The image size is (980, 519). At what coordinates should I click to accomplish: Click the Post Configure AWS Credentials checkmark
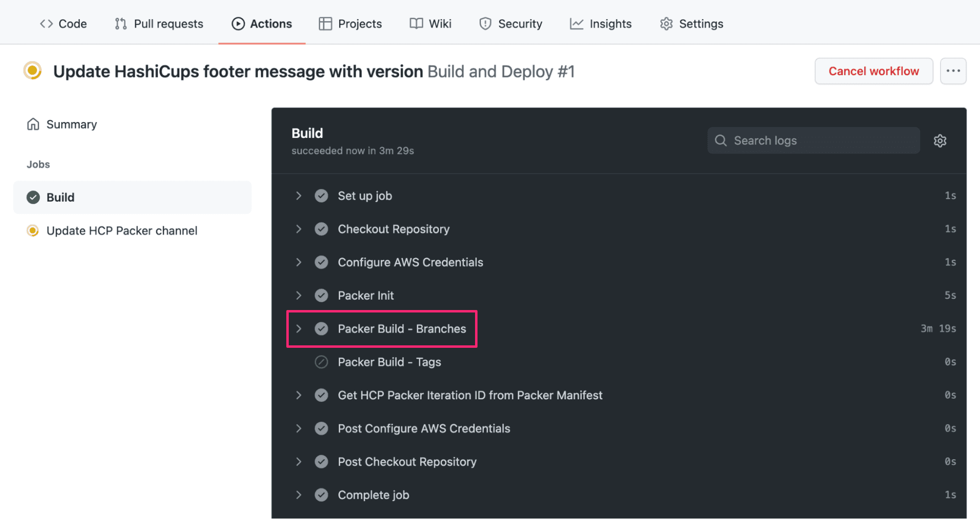tap(321, 428)
